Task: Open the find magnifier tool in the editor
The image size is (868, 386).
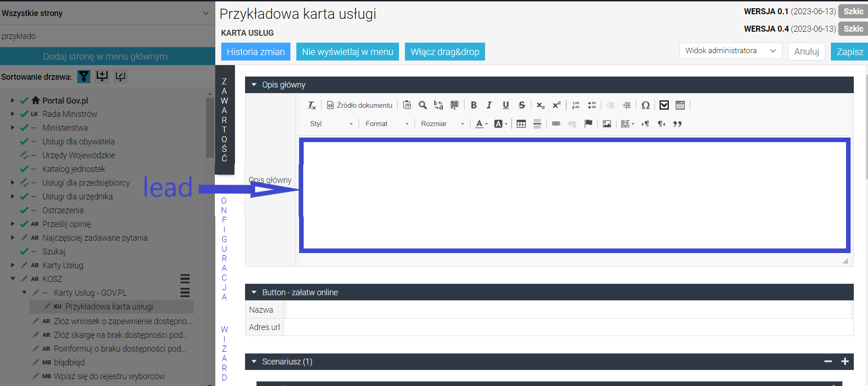Action: pyautogui.click(x=422, y=105)
